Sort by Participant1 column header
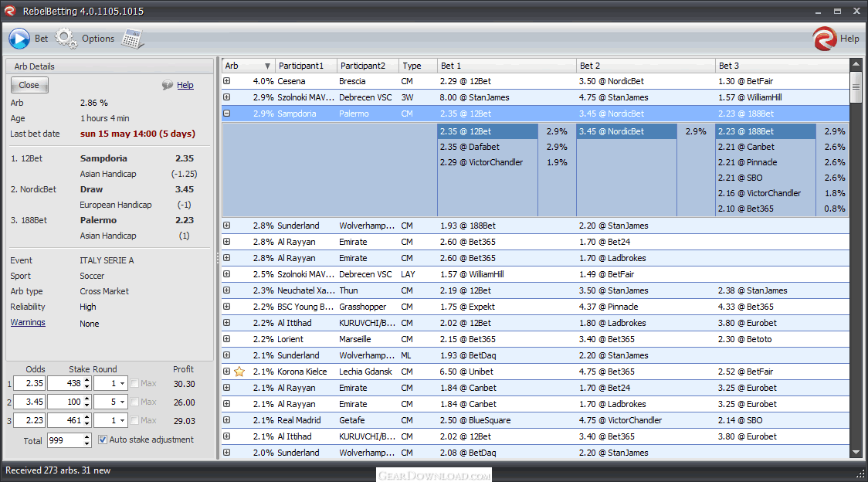This screenshot has height=482, width=868. point(306,66)
